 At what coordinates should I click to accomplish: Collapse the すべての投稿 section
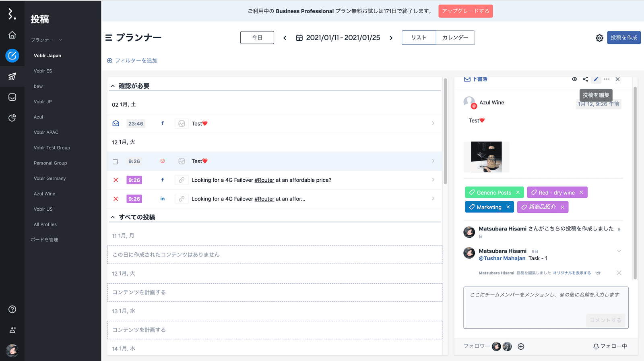[x=113, y=217]
